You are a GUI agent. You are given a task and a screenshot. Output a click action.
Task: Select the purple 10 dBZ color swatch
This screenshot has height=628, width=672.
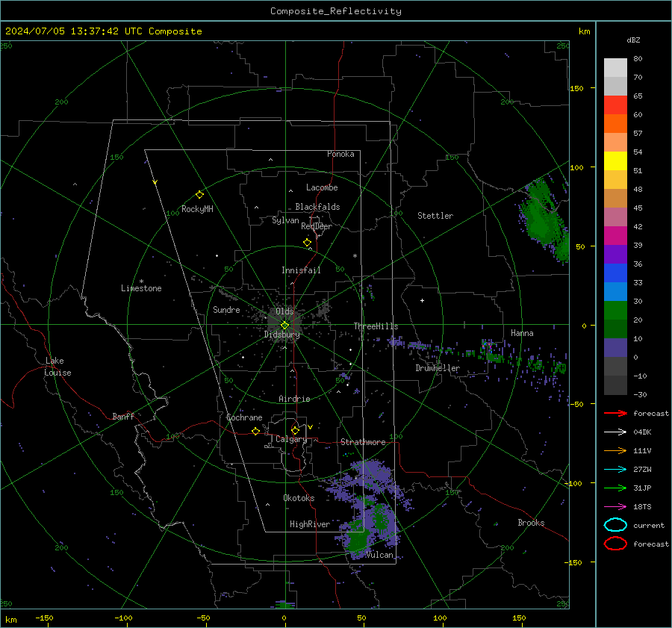[x=615, y=347]
